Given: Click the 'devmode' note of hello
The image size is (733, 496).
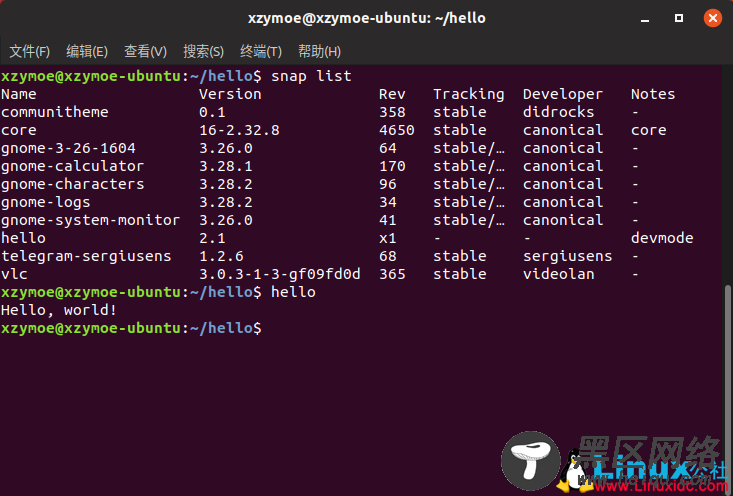Looking at the screenshot, I should coord(662,238).
